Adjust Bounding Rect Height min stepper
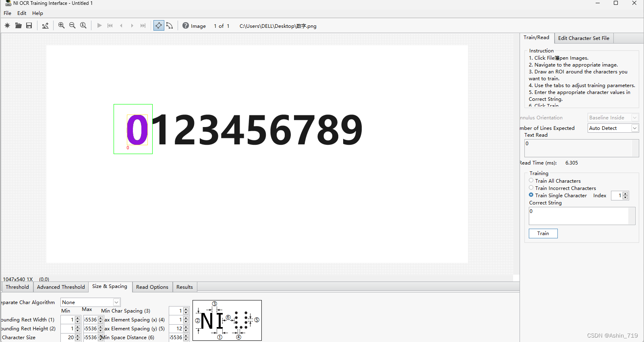The width and height of the screenshot is (644, 342). pos(78,329)
